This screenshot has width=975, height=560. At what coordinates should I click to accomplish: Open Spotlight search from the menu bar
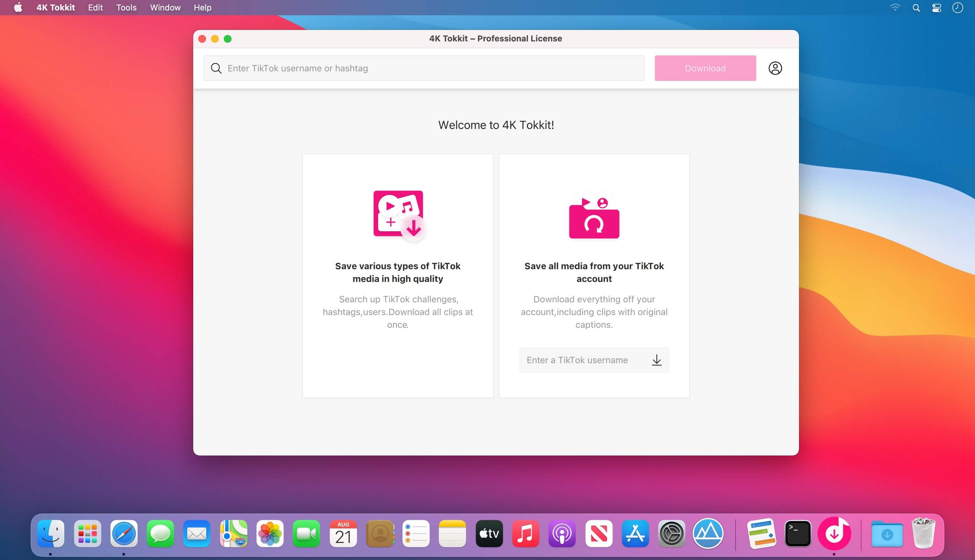[916, 7]
